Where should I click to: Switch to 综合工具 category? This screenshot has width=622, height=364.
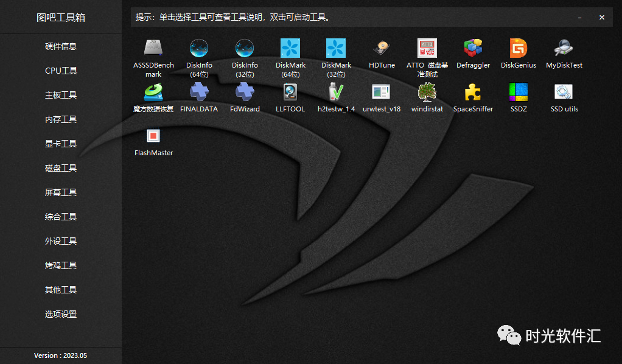[61, 217]
